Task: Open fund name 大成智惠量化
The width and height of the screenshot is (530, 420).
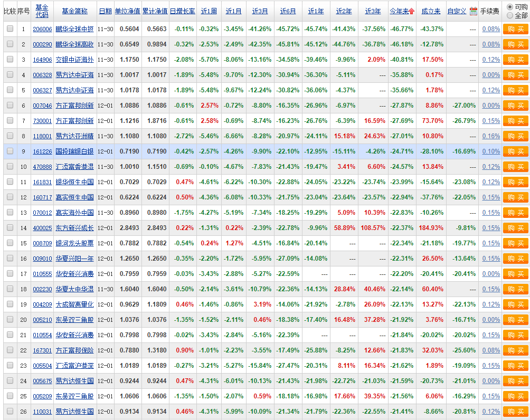Action: (75, 304)
